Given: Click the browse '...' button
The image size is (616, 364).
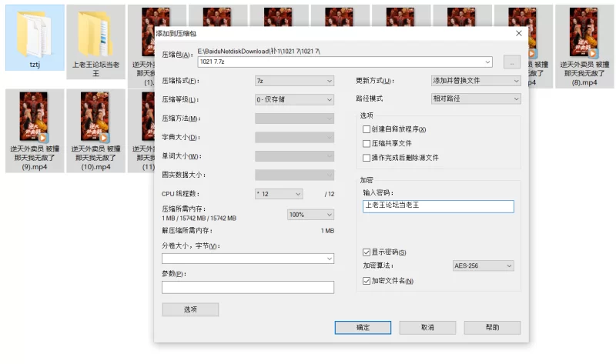Looking at the screenshot, I should (x=512, y=62).
